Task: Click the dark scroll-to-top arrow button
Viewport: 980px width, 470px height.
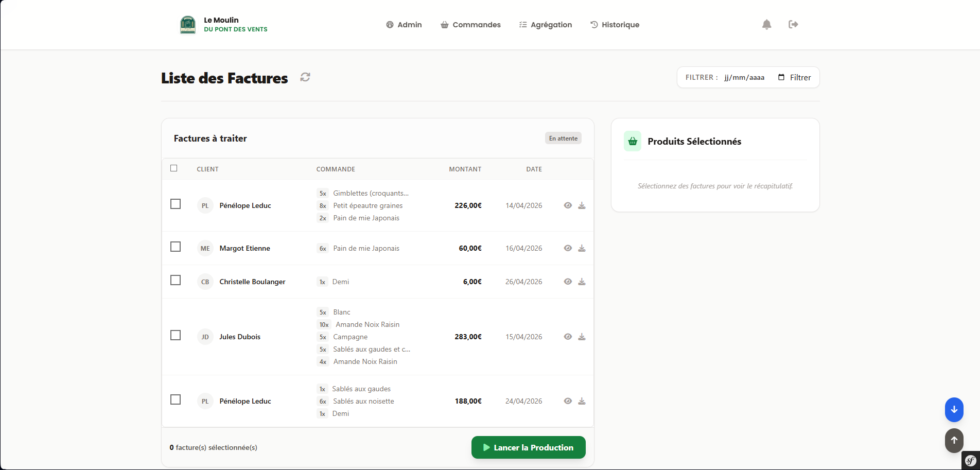Action: click(x=954, y=441)
